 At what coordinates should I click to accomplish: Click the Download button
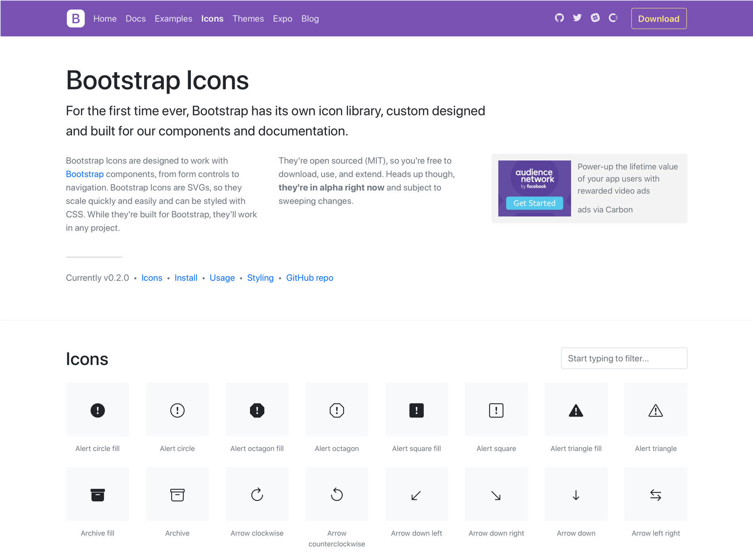[x=658, y=19]
